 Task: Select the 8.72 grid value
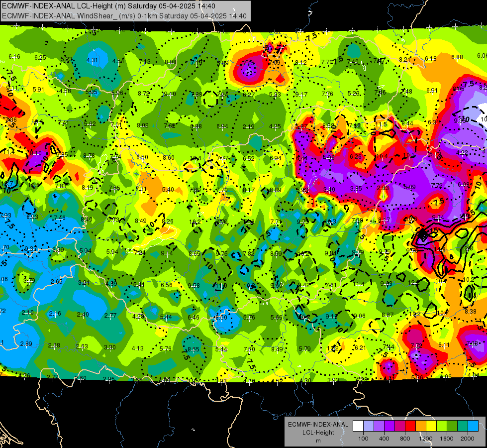pyautogui.click(x=144, y=93)
